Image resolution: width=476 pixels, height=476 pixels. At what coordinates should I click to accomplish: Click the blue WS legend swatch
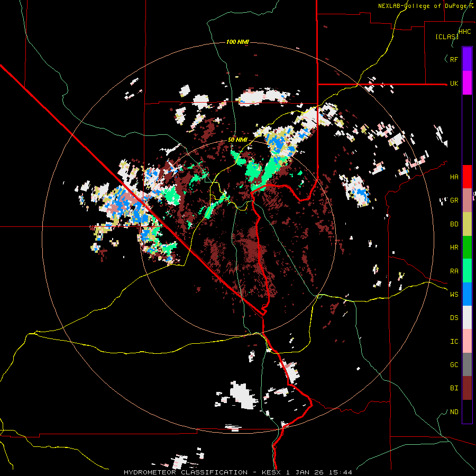click(x=467, y=294)
